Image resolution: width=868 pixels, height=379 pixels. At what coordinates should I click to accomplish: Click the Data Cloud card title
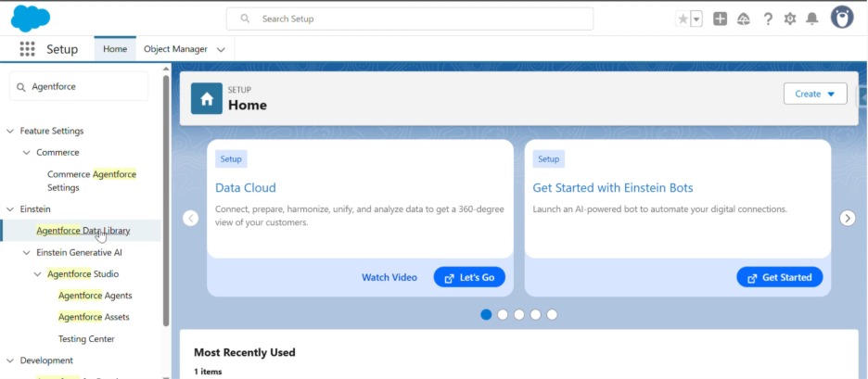tap(245, 187)
